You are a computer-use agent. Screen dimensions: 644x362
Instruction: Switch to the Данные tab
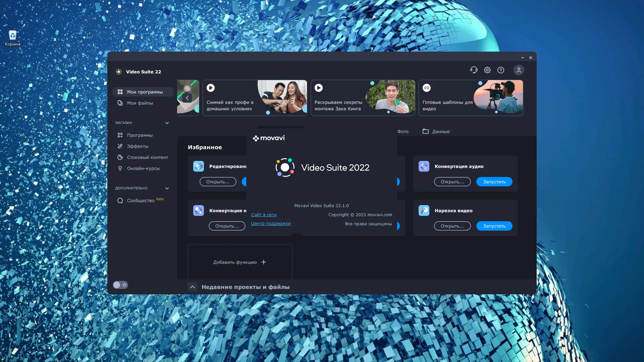[436, 131]
